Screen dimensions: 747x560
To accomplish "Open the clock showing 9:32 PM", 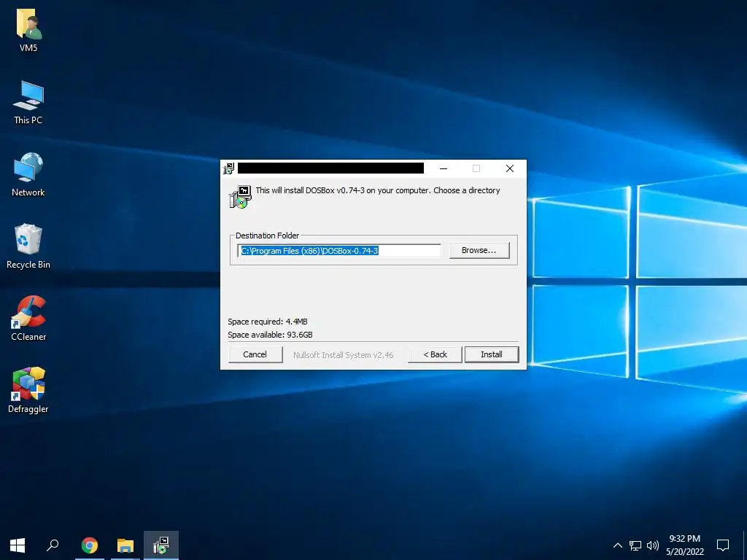I will (x=684, y=545).
